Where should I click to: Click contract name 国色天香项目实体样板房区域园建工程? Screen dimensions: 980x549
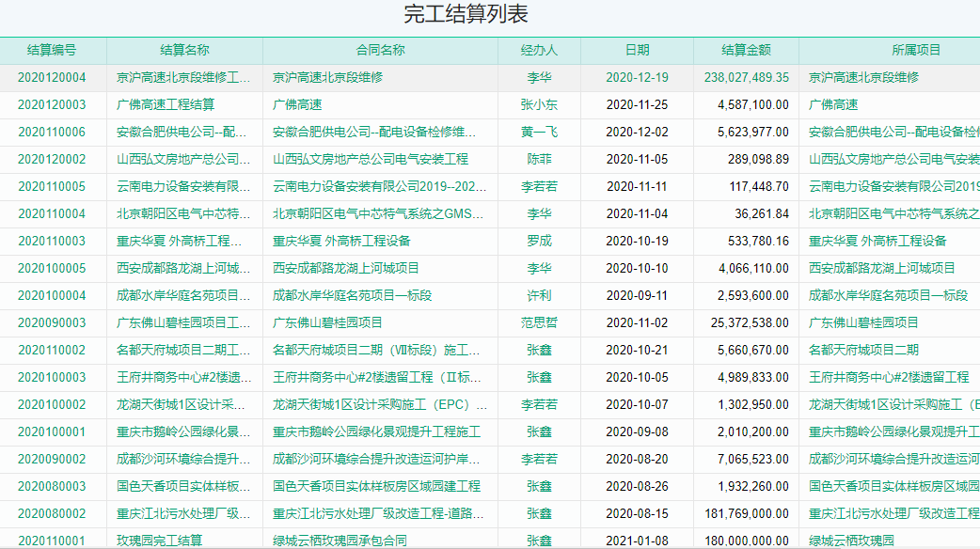coord(376,487)
